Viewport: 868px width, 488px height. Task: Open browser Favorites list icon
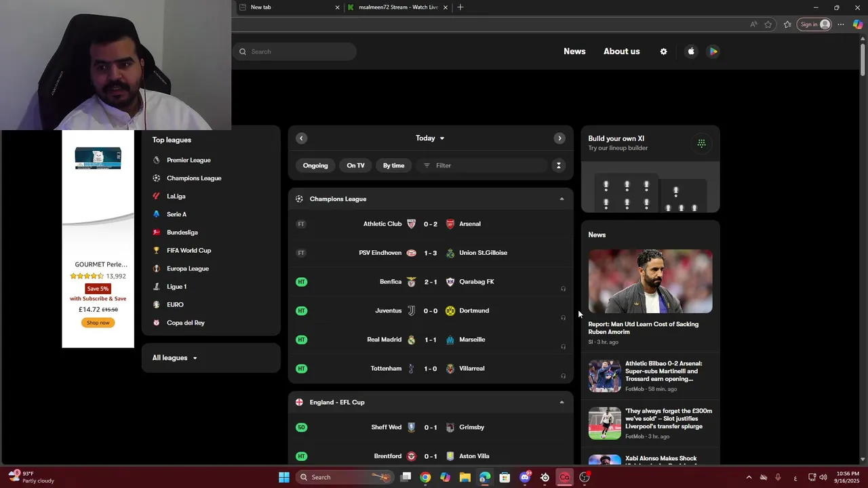pos(787,24)
